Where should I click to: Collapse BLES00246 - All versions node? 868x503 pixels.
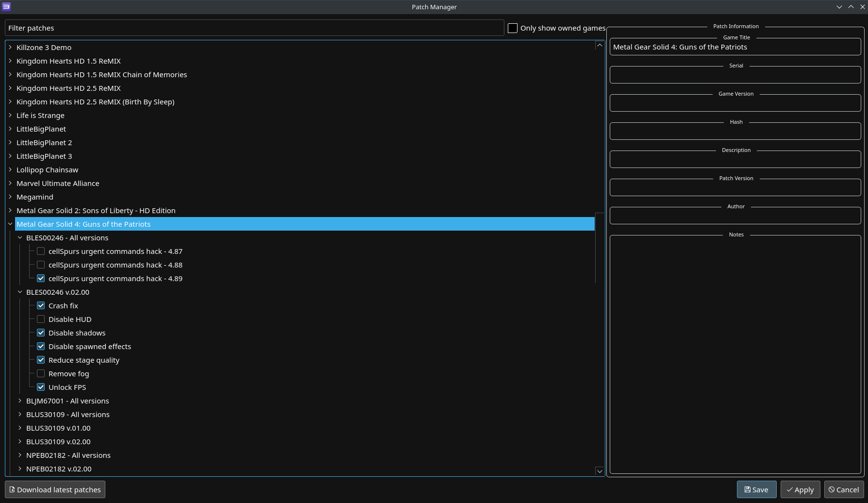[20, 238]
